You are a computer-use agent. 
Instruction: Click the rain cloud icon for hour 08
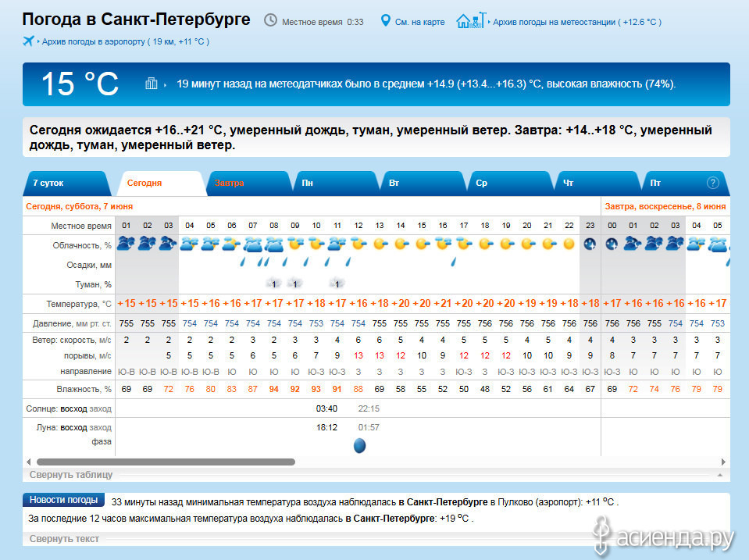coord(273,244)
